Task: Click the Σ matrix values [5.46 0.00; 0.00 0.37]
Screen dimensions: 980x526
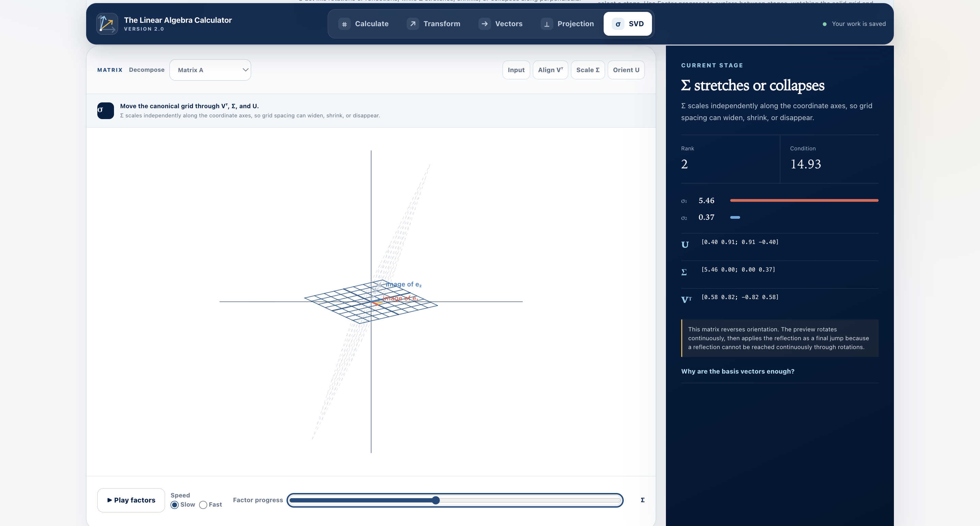Action: pyautogui.click(x=738, y=270)
